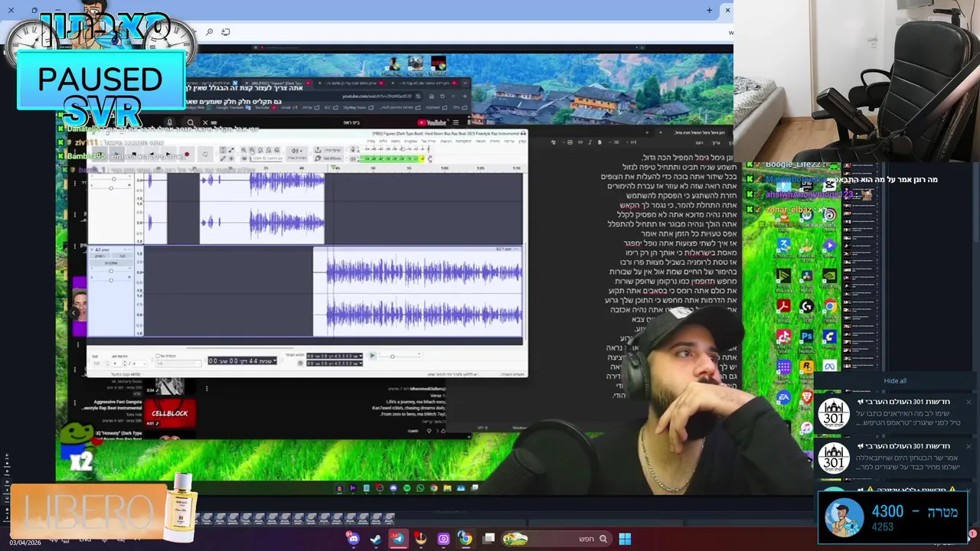980x551 pixels.
Task: Click the Audacity Pause button
Action: 100,153
